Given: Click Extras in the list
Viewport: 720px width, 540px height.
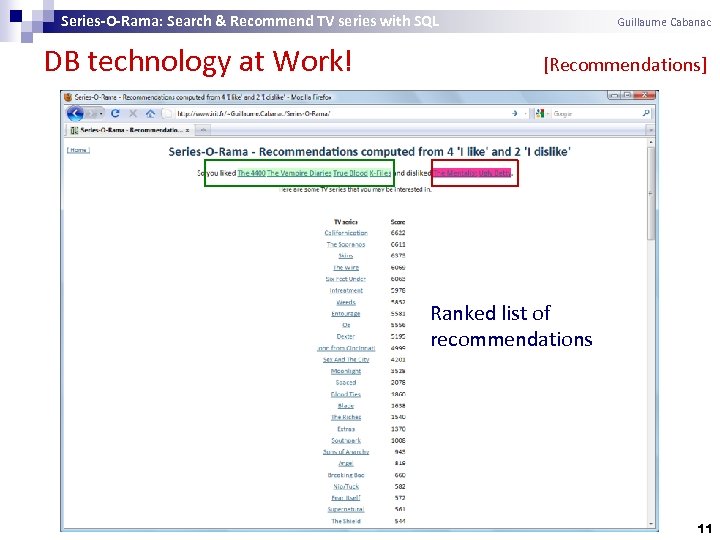Looking at the screenshot, I should coord(346,429).
